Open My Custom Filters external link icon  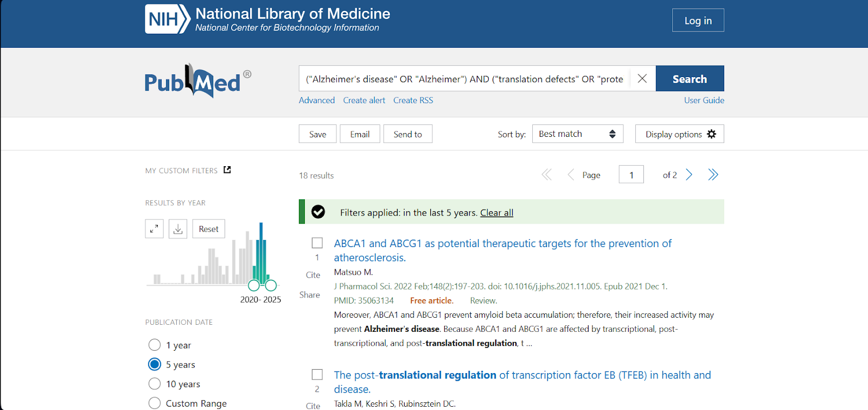(x=227, y=170)
